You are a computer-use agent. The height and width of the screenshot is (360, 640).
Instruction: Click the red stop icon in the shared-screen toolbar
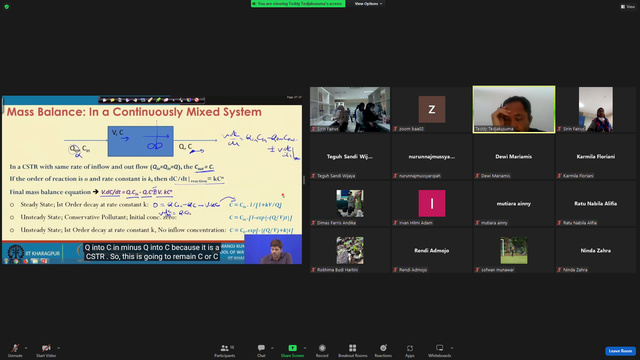point(197,100)
